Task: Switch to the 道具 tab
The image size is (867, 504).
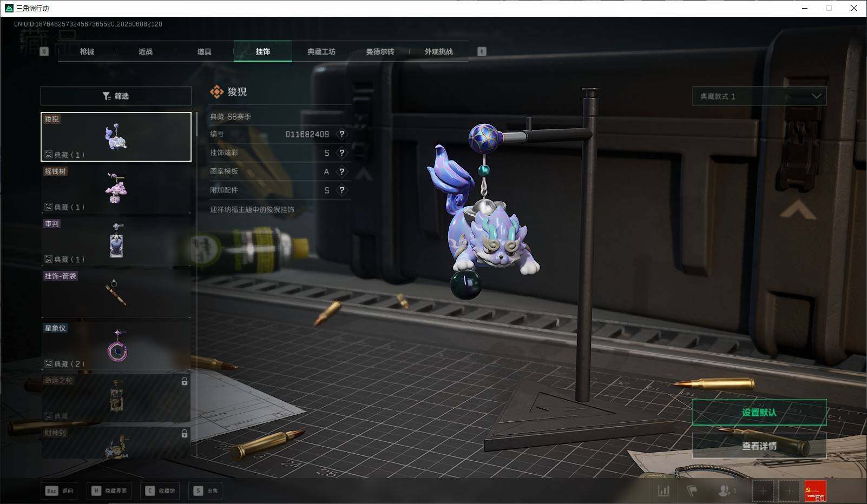Action: pos(204,51)
